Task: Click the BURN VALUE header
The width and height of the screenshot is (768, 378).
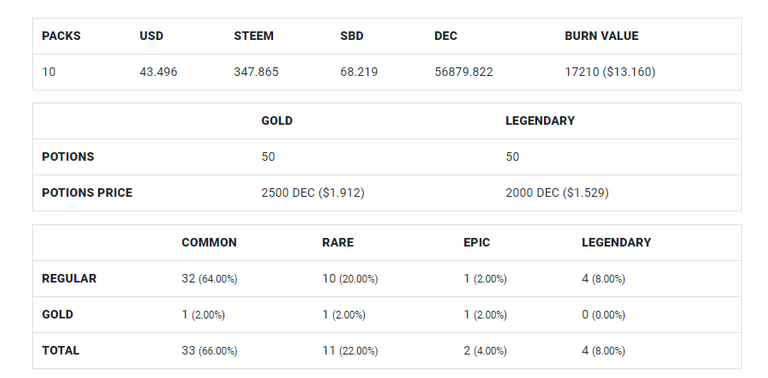Action: coord(601,36)
